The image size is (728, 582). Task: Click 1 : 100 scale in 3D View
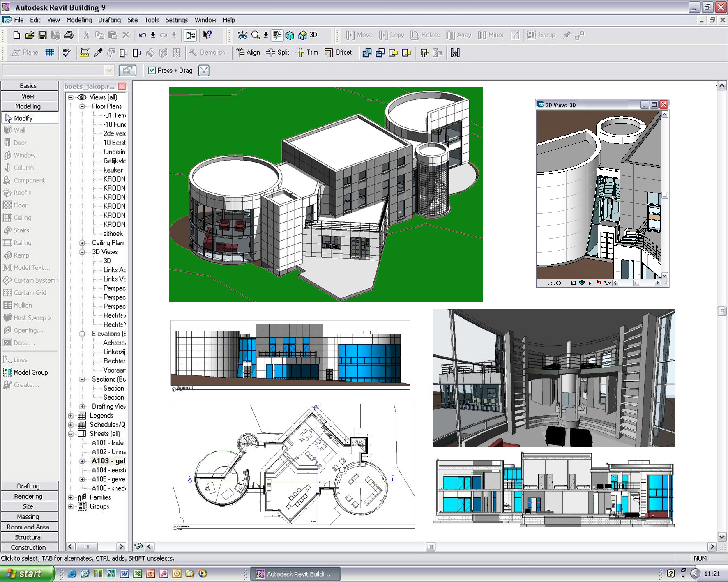pyautogui.click(x=554, y=283)
